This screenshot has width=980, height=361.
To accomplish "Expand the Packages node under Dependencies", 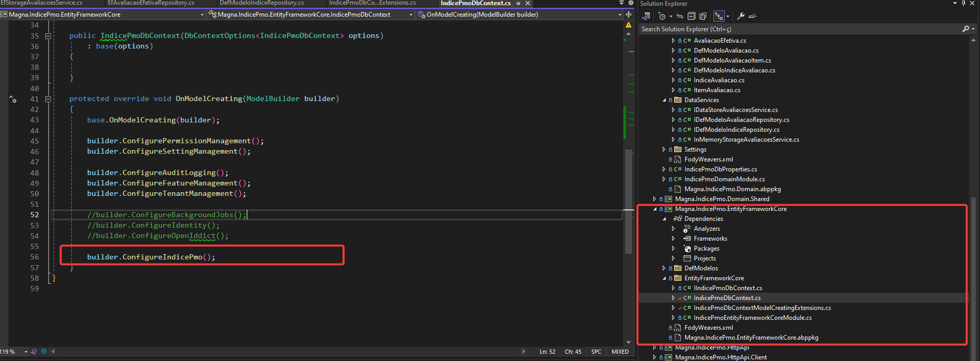I will (x=673, y=248).
